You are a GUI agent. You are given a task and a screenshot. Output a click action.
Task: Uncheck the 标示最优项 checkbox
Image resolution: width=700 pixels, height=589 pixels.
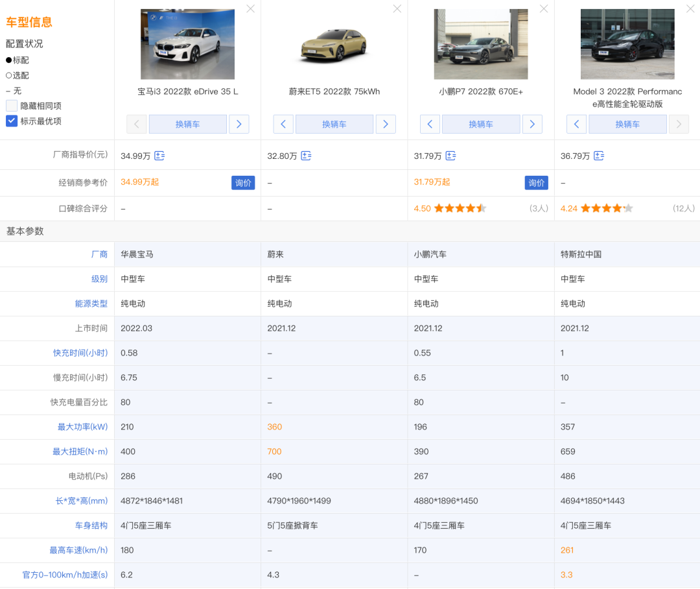(x=12, y=121)
